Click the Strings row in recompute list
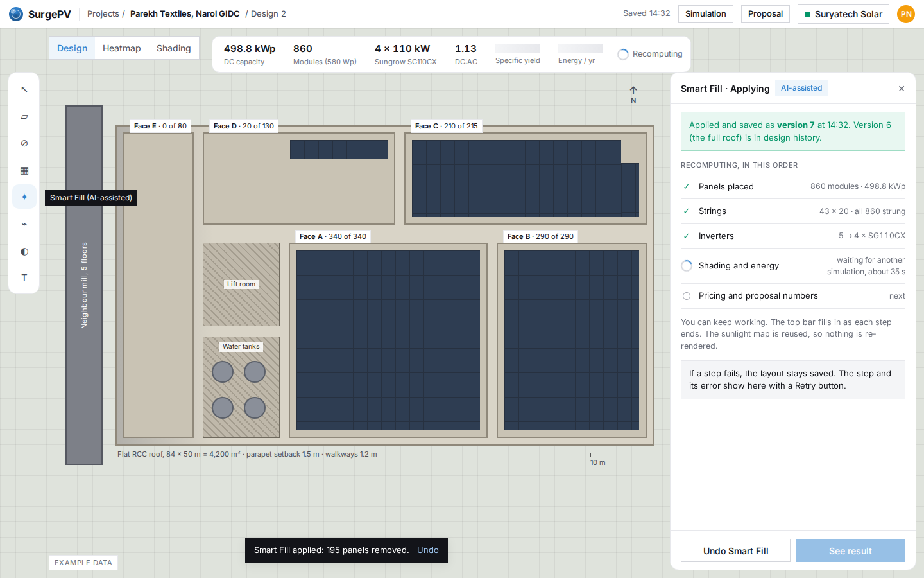 click(793, 211)
